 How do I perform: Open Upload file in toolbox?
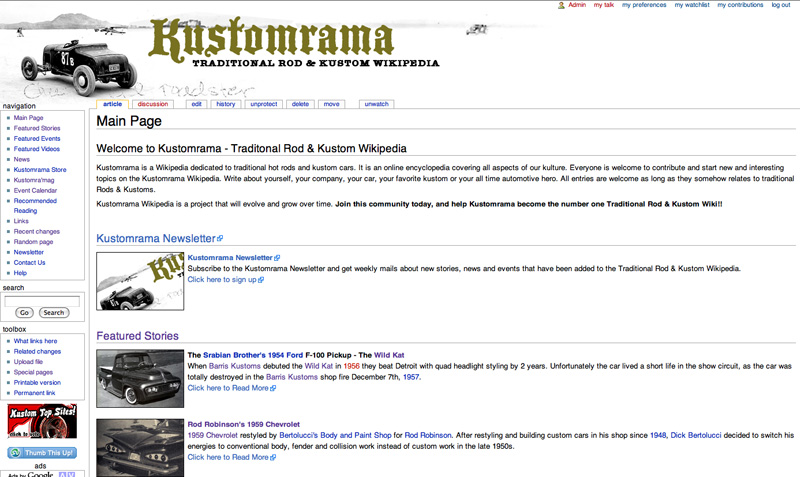(x=28, y=362)
